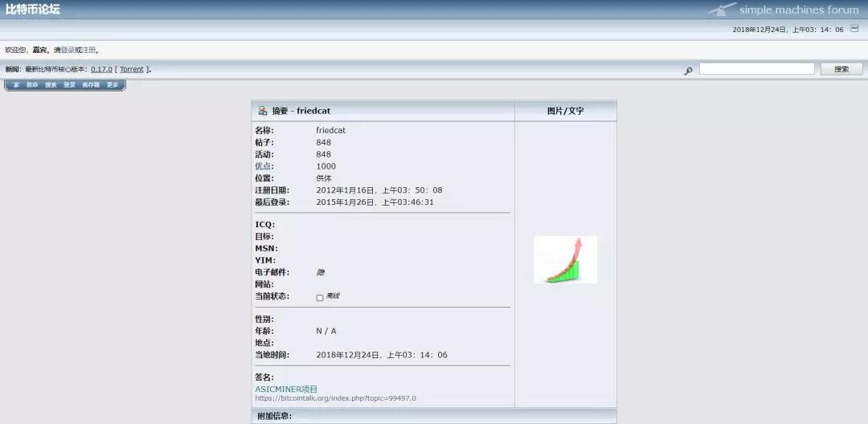The image size is (868, 424).
Task: Click the 离线 status checkbox icon
Action: pos(320,297)
